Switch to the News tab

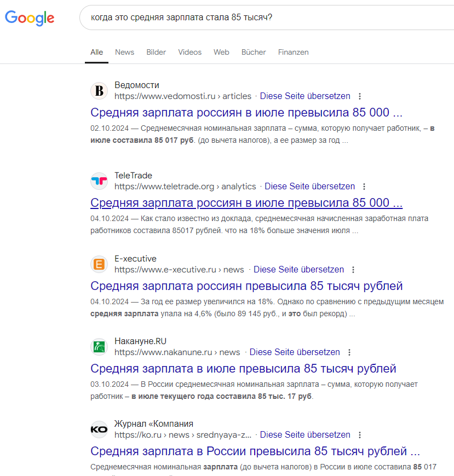[x=124, y=52]
